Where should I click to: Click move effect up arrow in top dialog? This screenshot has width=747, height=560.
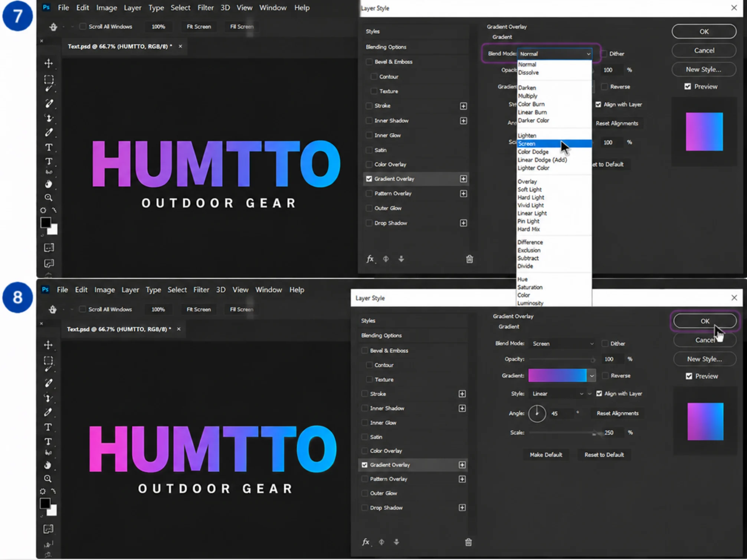(x=386, y=259)
